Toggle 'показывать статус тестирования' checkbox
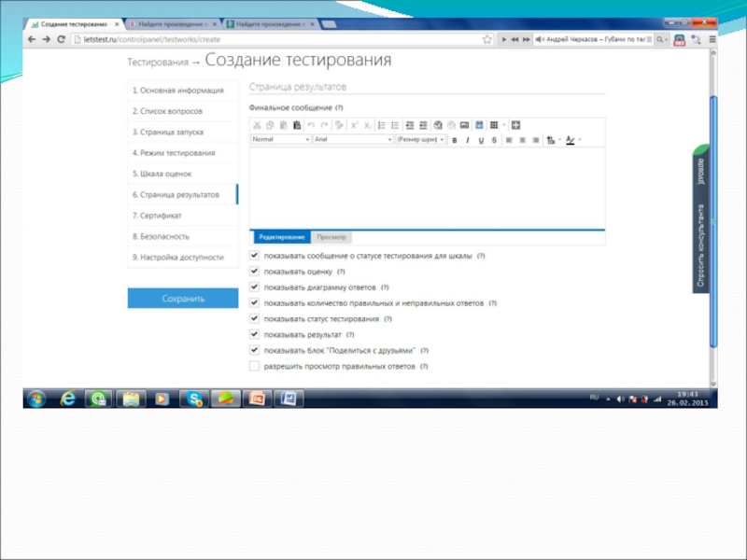Screen dimensions: 747x560 pos(254,318)
